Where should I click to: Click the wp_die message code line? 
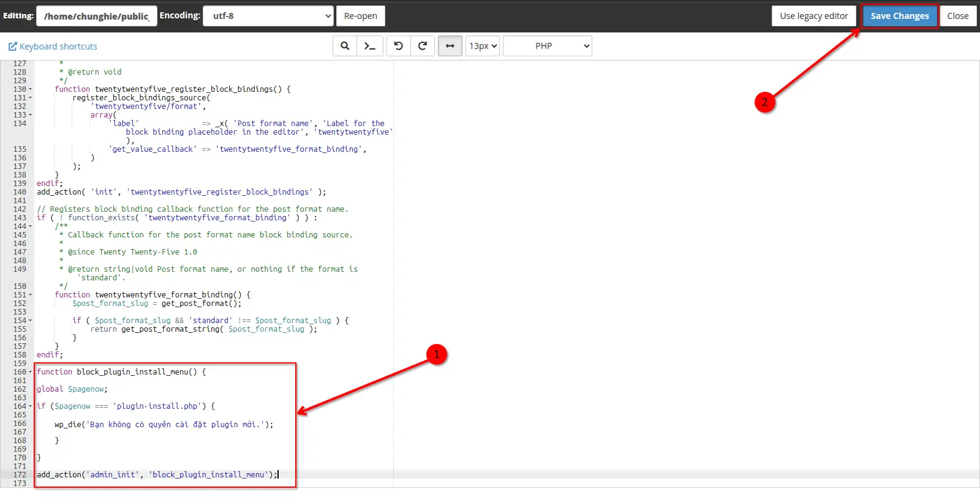tap(164, 424)
